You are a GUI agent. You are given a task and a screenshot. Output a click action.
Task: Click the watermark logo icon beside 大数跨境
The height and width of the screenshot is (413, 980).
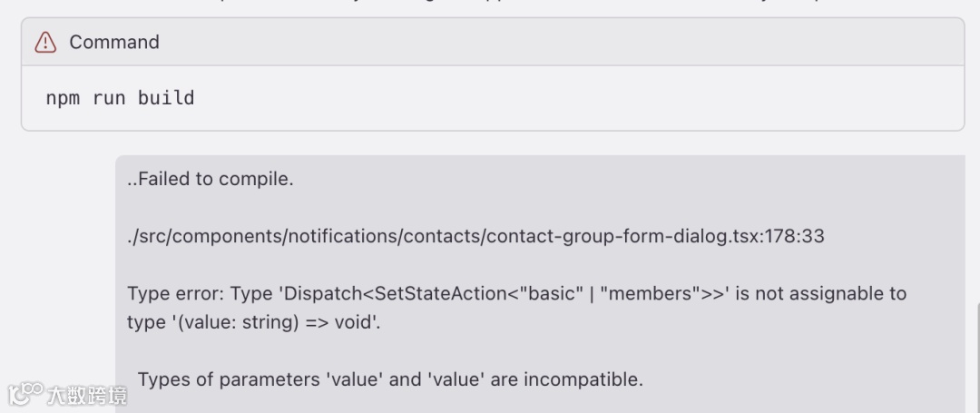pos(25,394)
